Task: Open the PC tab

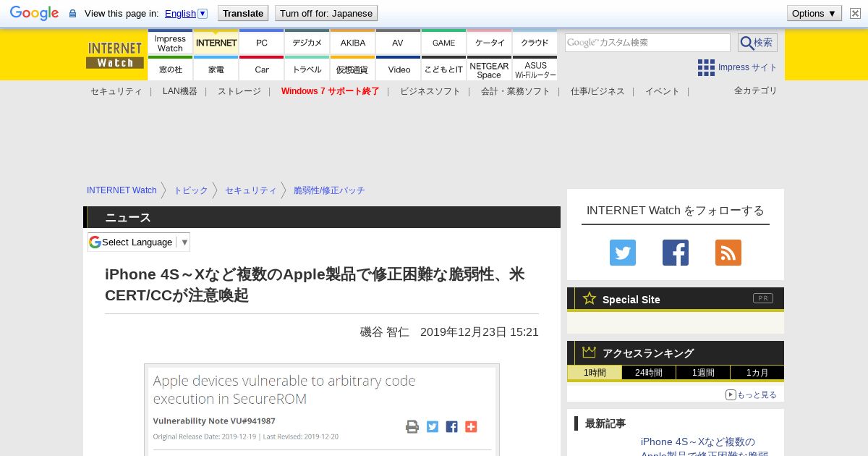Action: pyautogui.click(x=262, y=43)
